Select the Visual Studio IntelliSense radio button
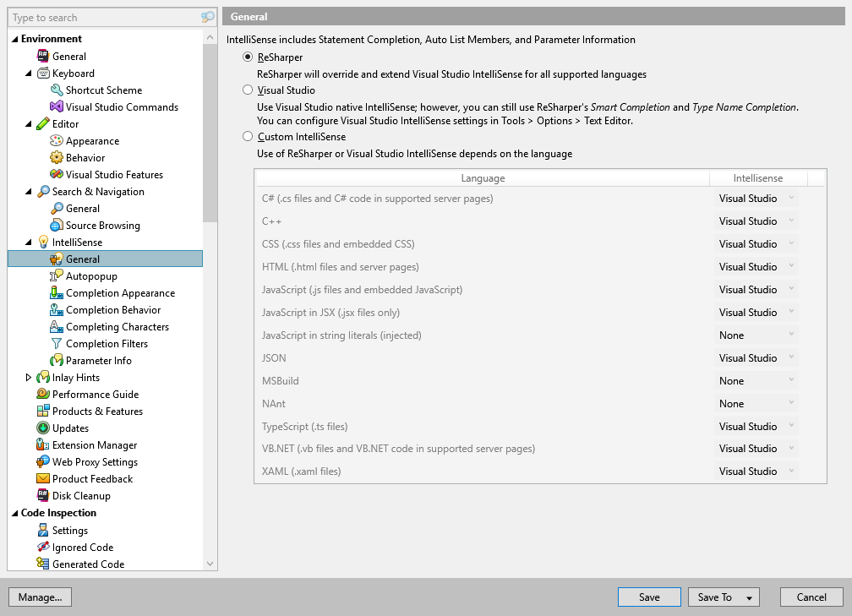Viewport: 852px width, 616px height. (248, 90)
